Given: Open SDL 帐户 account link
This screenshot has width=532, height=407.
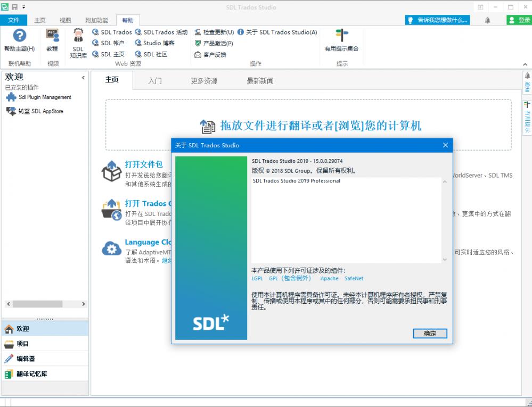Looking at the screenshot, I should pyautogui.click(x=108, y=43).
